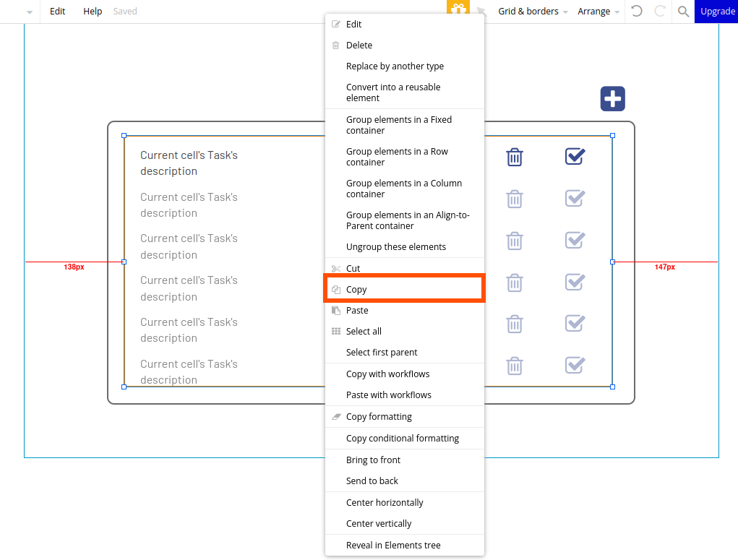Click the Upgrade button
738x560 pixels.
pyautogui.click(x=716, y=12)
